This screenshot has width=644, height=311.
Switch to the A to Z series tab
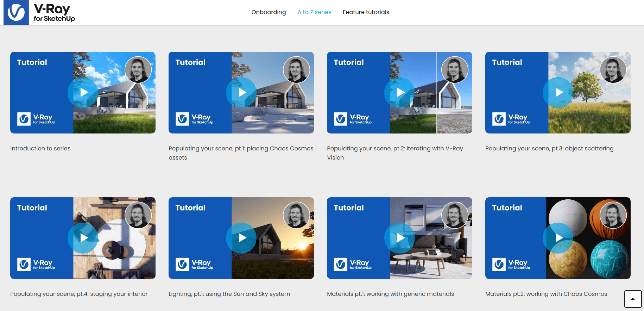(314, 12)
